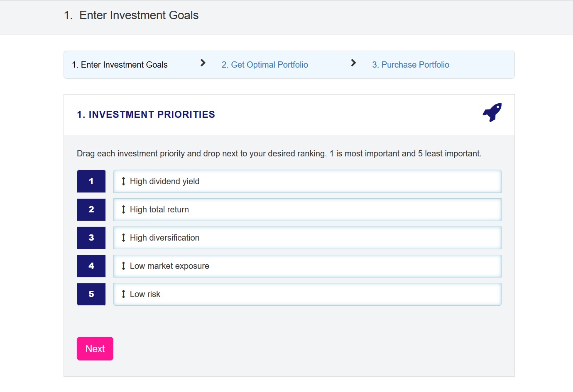573x392 pixels.
Task: Select the High total return priority row
Action: point(307,209)
